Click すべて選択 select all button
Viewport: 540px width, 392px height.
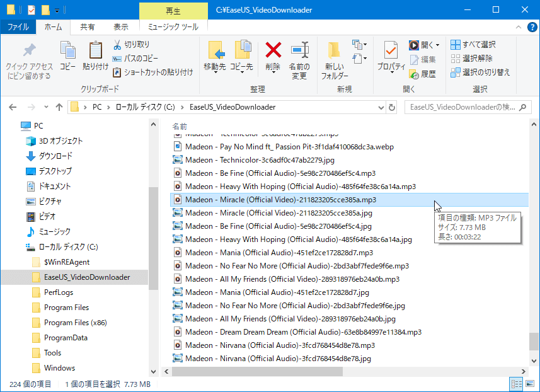[x=473, y=45]
